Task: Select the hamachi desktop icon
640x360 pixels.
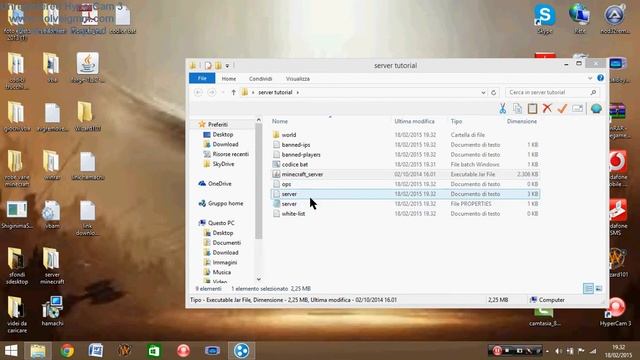Action: point(52,311)
